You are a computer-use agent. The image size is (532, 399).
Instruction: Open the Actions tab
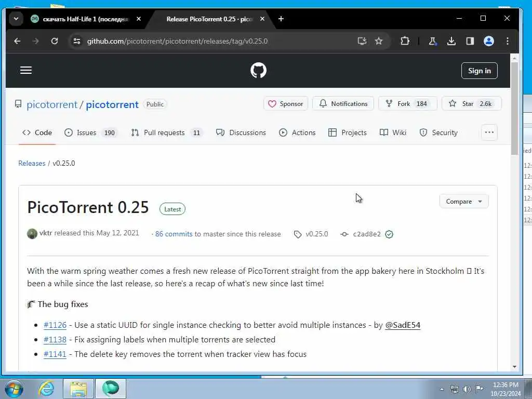[x=297, y=132]
